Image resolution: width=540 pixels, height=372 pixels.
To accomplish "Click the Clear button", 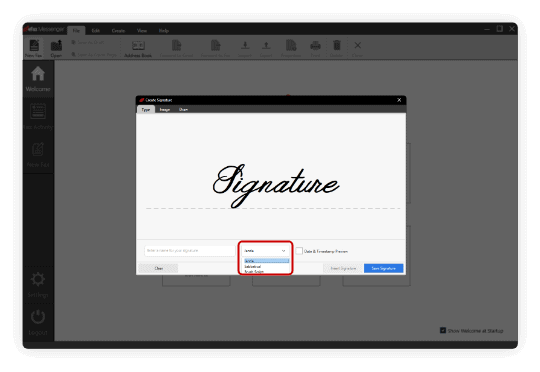I will 158,268.
